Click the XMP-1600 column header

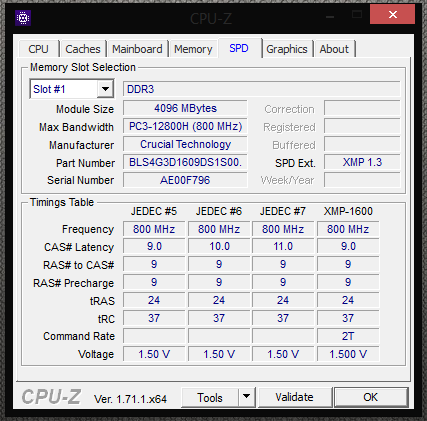click(348, 211)
